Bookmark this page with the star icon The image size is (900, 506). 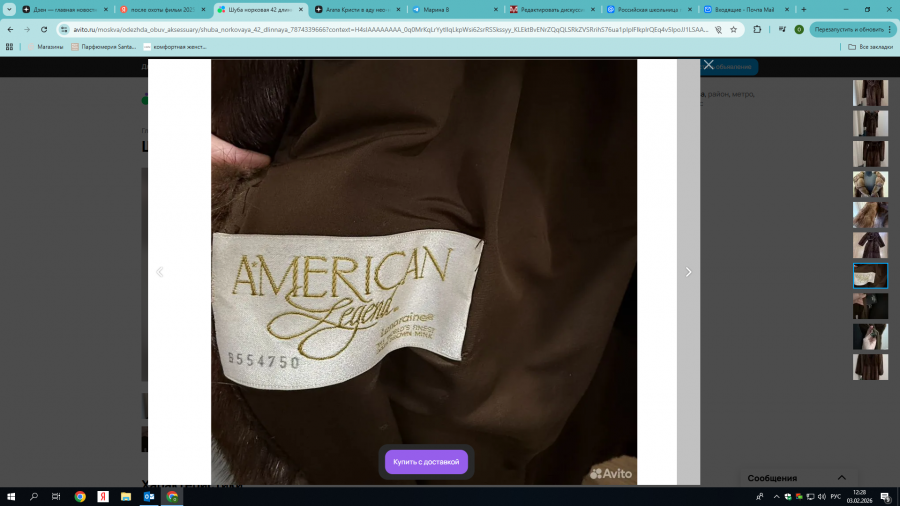click(733, 29)
